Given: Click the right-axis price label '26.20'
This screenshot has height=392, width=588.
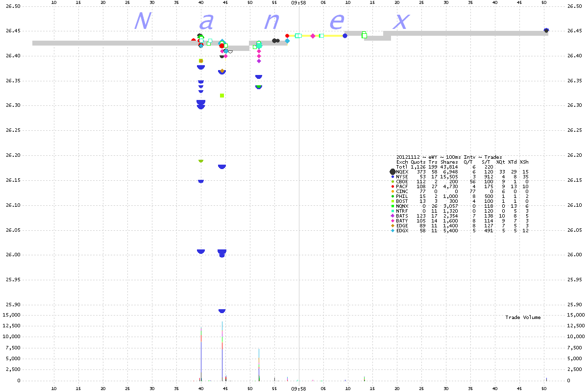Looking at the screenshot, I should click(x=575, y=155).
